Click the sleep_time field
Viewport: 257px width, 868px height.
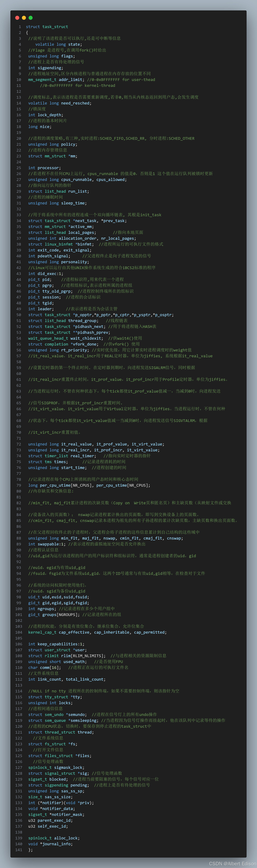73,203
